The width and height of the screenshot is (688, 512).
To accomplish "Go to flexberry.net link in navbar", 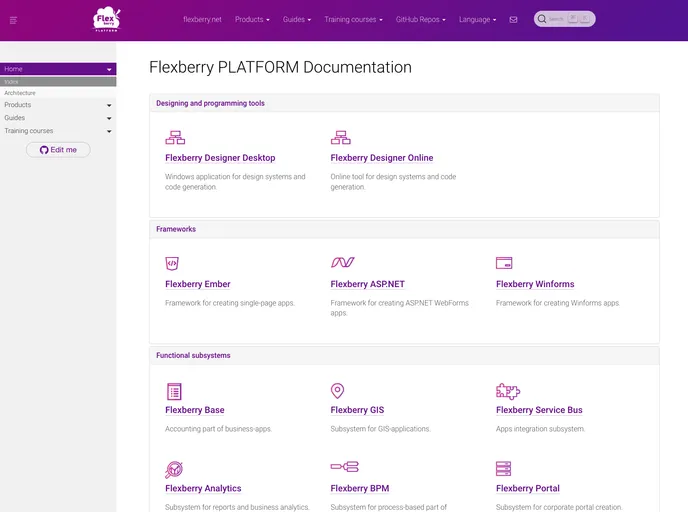I will (202, 19).
